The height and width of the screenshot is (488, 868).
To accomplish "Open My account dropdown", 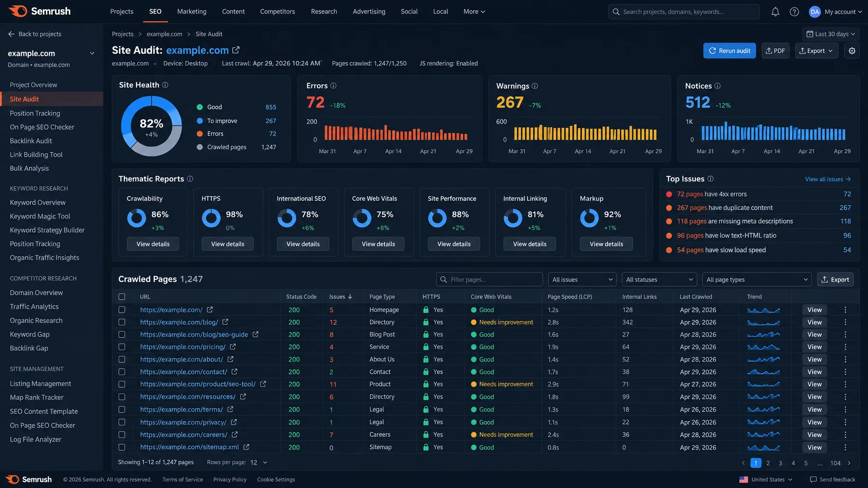I will tap(843, 12).
